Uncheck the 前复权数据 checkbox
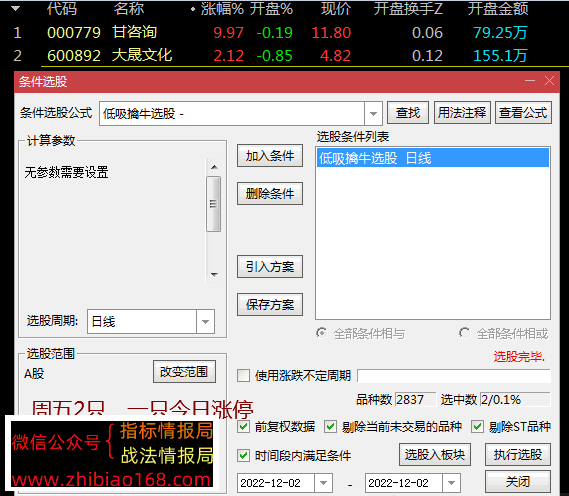Screen dimensions: 569x496 point(243,427)
